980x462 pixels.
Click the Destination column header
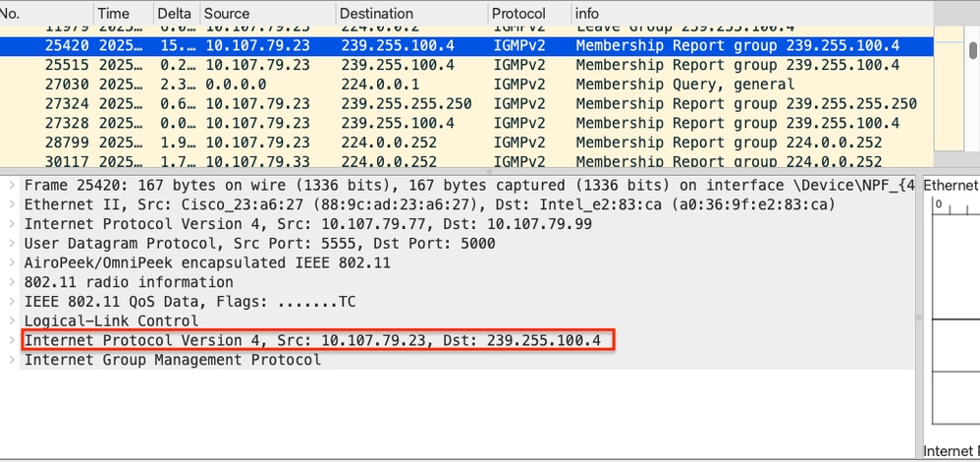pyautogui.click(x=410, y=14)
